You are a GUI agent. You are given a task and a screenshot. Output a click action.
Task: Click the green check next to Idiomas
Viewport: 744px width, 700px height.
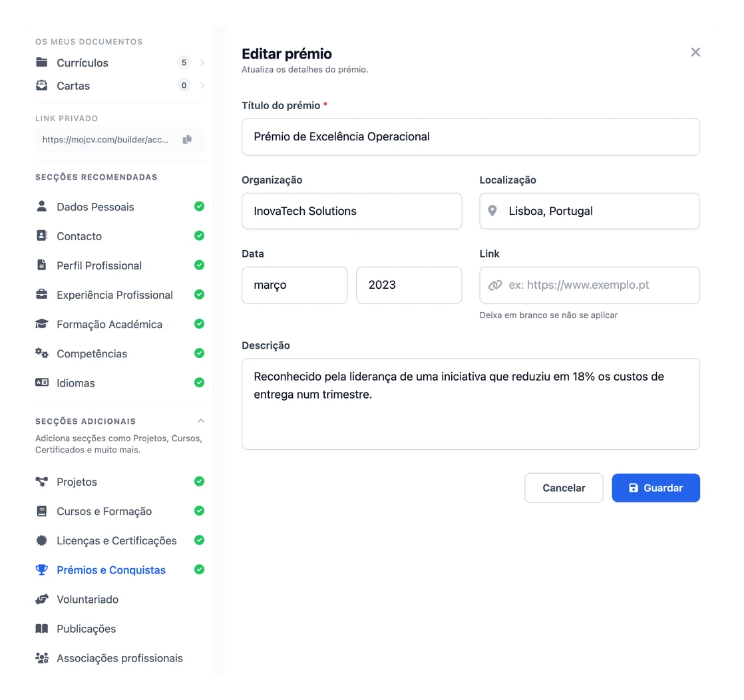pyautogui.click(x=199, y=383)
